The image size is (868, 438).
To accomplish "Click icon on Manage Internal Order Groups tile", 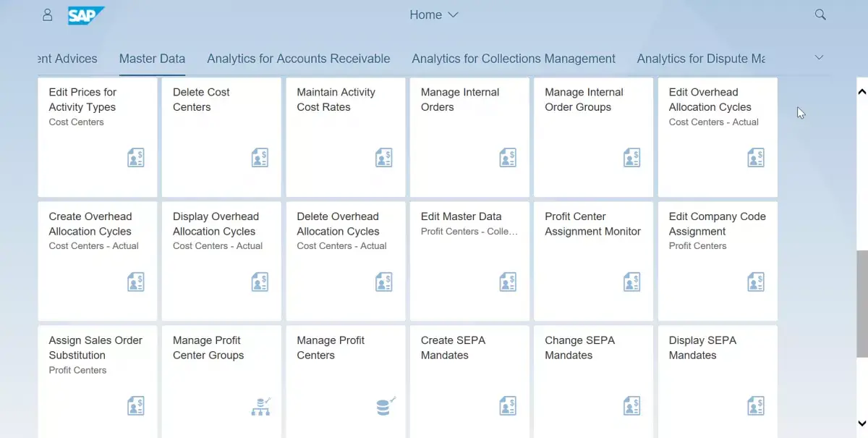I will tap(632, 158).
